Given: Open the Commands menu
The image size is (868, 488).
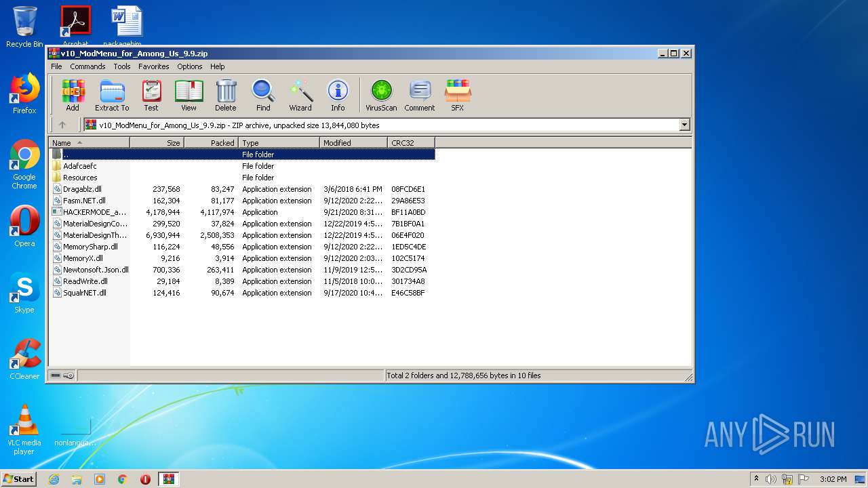Looking at the screenshot, I should point(87,66).
